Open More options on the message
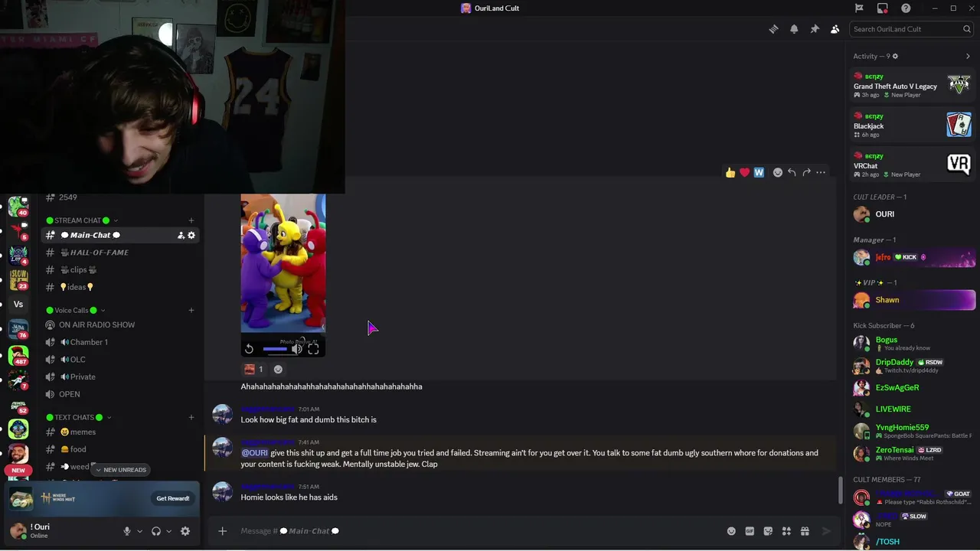 [821, 173]
